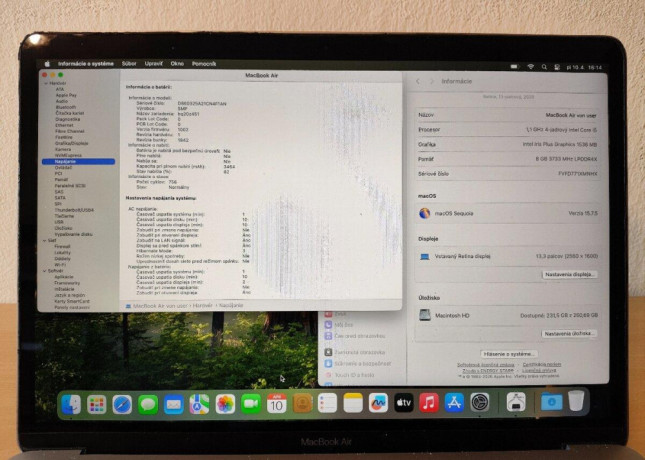
Task: Open Freeform app in the Dock
Action: (378, 403)
